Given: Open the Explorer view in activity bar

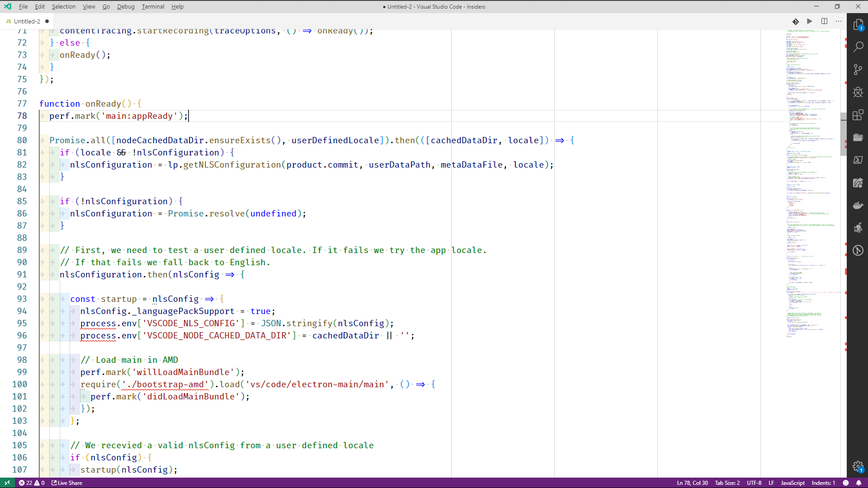Looking at the screenshot, I should click(x=858, y=24).
